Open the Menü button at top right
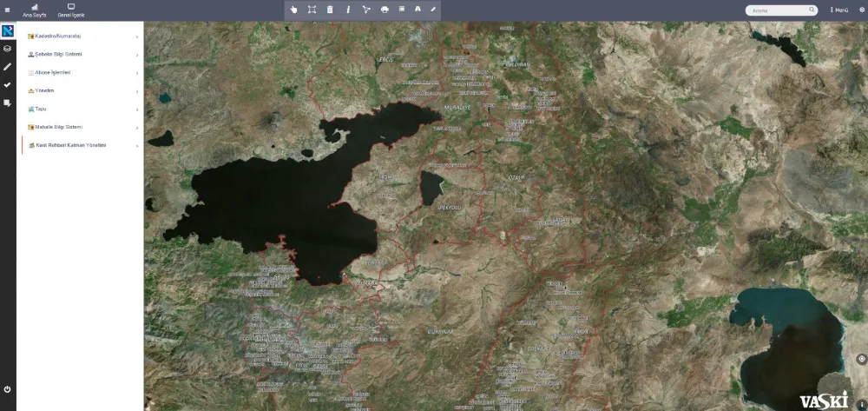This screenshot has height=411, width=868. 838,10
